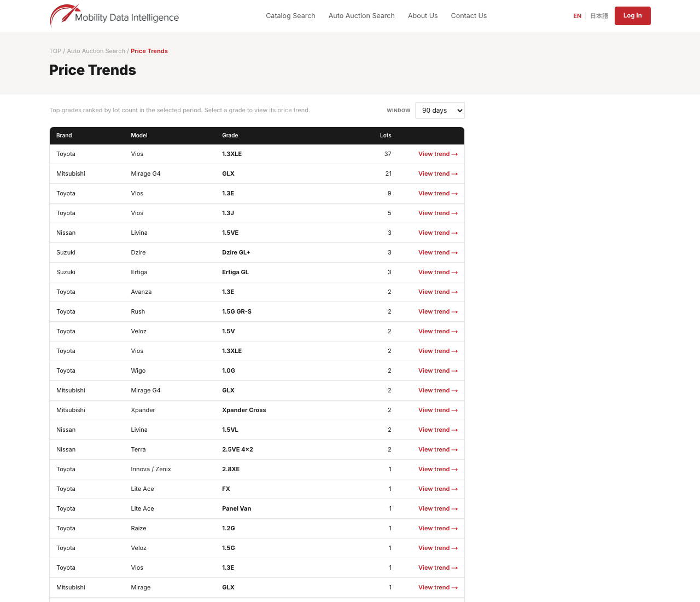This screenshot has width=700, height=602.
Task: View trend for Nissan Terra 2.5VE 4×2
Action: (438, 450)
